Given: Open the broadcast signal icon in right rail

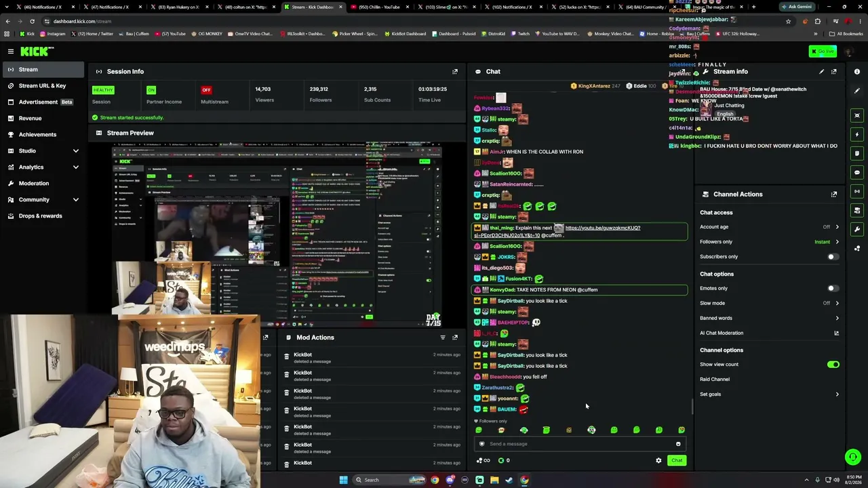Looking at the screenshot, I should click(857, 191).
